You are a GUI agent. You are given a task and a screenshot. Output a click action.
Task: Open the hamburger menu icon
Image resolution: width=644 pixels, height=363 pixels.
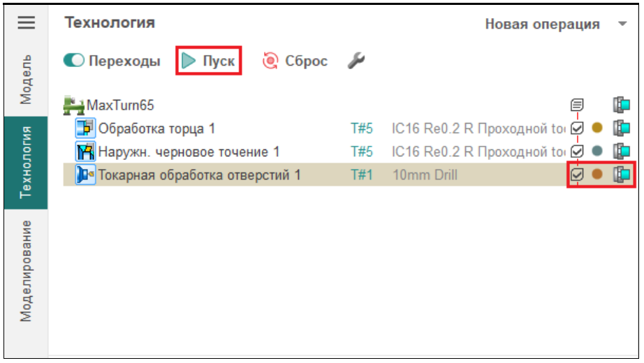click(26, 23)
